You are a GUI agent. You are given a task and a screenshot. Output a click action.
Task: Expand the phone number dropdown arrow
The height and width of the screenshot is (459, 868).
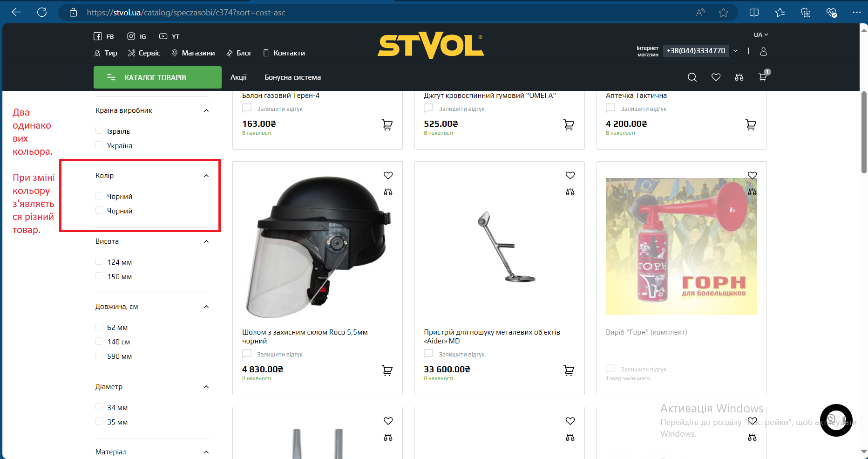coord(736,51)
